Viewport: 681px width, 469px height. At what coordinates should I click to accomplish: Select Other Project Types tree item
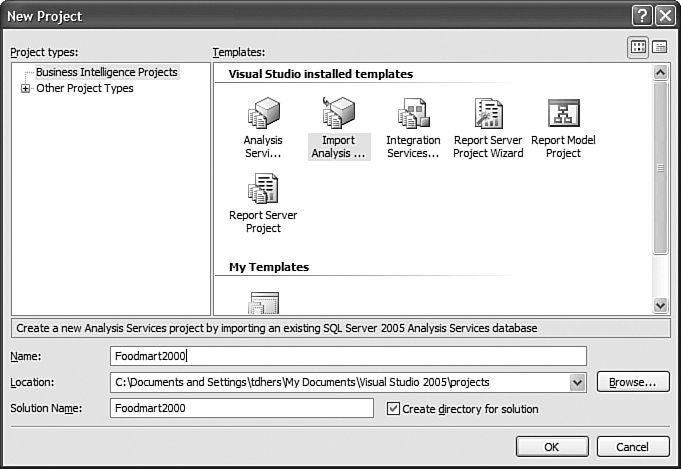[x=85, y=88]
